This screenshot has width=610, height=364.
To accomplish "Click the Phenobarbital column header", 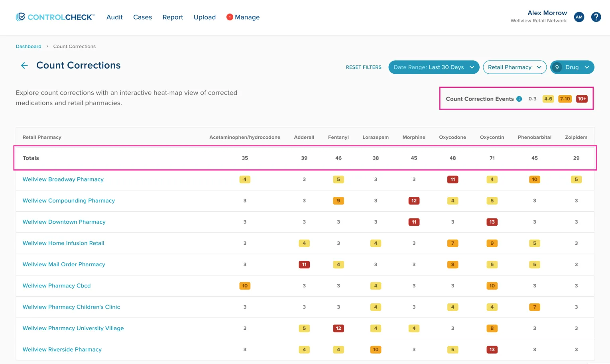I will click(x=535, y=137).
